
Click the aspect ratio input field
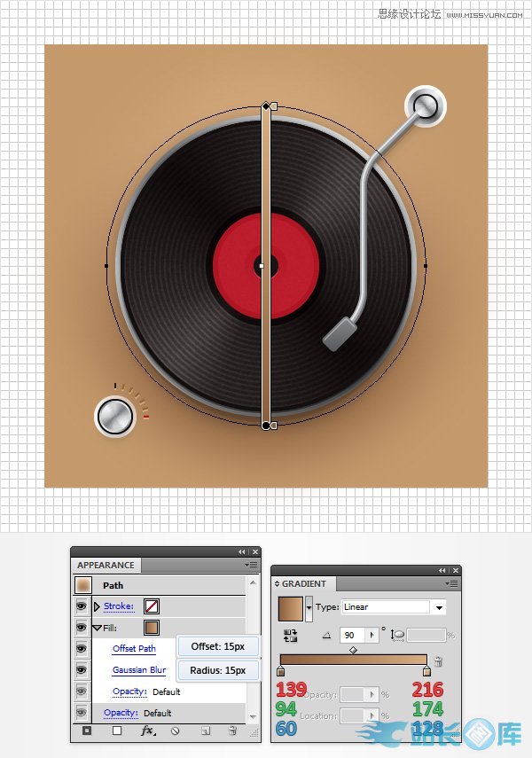(x=426, y=635)
